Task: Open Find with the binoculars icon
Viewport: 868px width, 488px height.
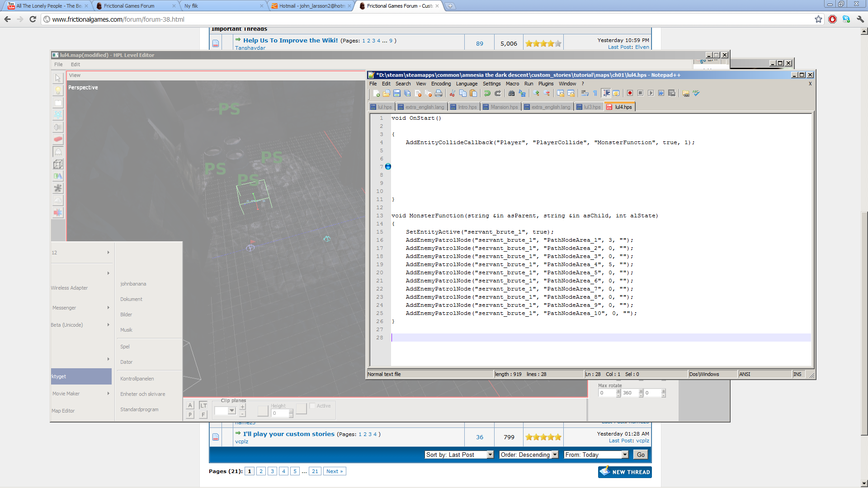Action: 511,93
